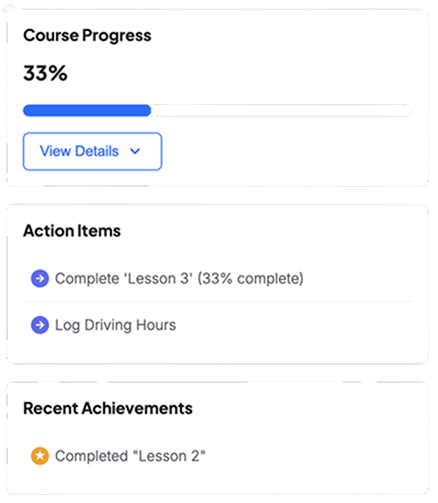Viewport: 438px width, 503px height.
Task: Expand the View Details chevron
Action: [x=135, y=152]
